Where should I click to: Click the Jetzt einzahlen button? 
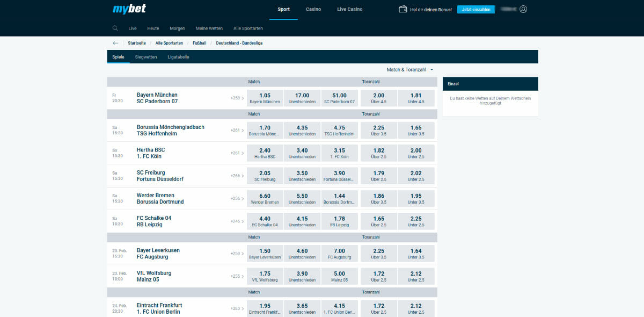pyautogui.click(x=476, y=9)
